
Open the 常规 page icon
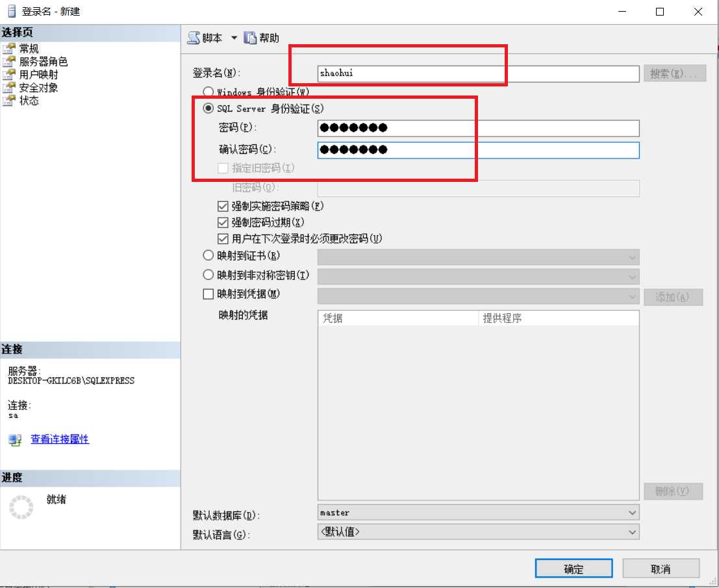[8, 48]
